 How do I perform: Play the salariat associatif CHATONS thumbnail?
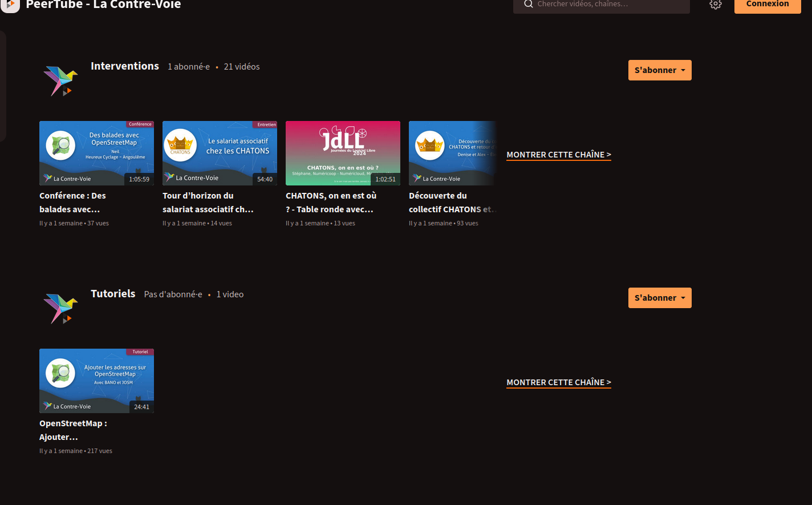[x=220, y=153]
